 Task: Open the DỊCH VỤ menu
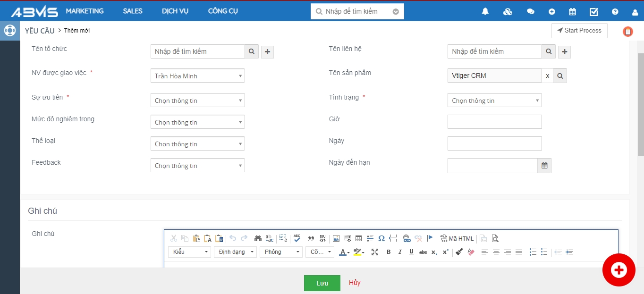175,11
